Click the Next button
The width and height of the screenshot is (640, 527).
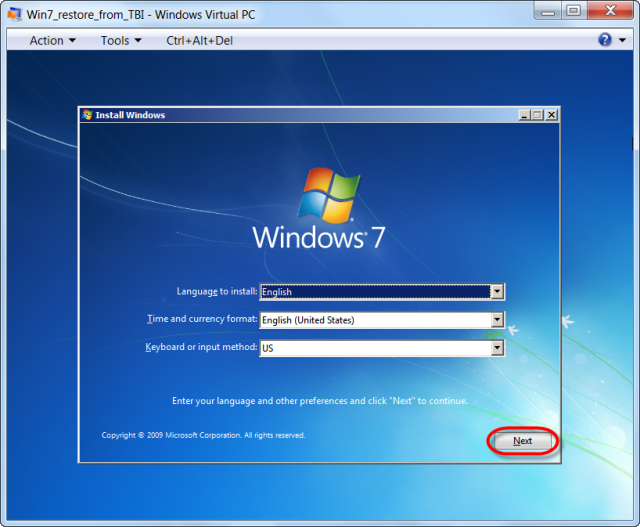click(x=522, y=441)
